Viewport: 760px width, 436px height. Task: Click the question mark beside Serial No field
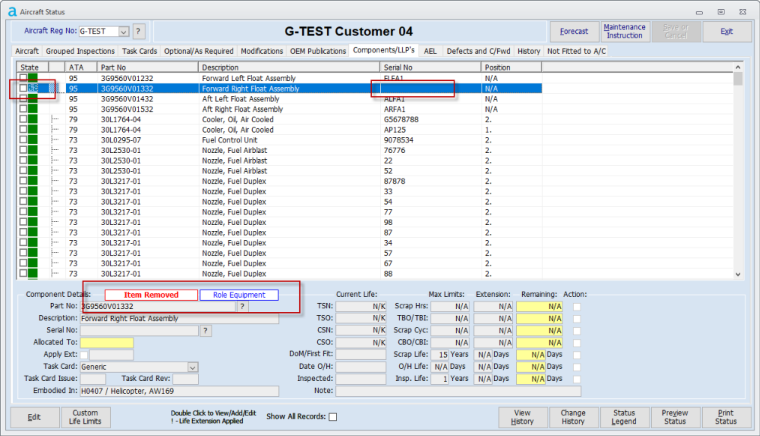205,330
